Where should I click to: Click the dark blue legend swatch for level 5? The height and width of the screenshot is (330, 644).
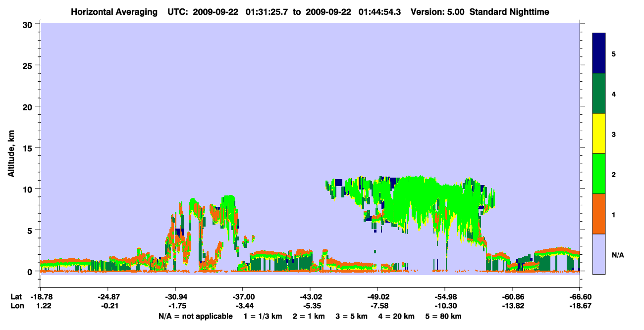(599, 53)
